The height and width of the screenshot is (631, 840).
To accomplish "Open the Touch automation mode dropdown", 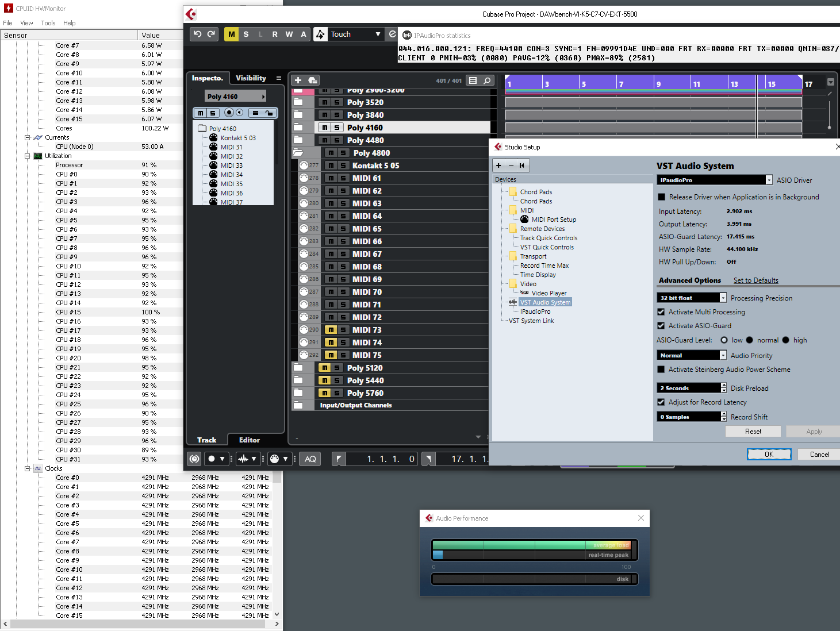I will click(356, 34).
